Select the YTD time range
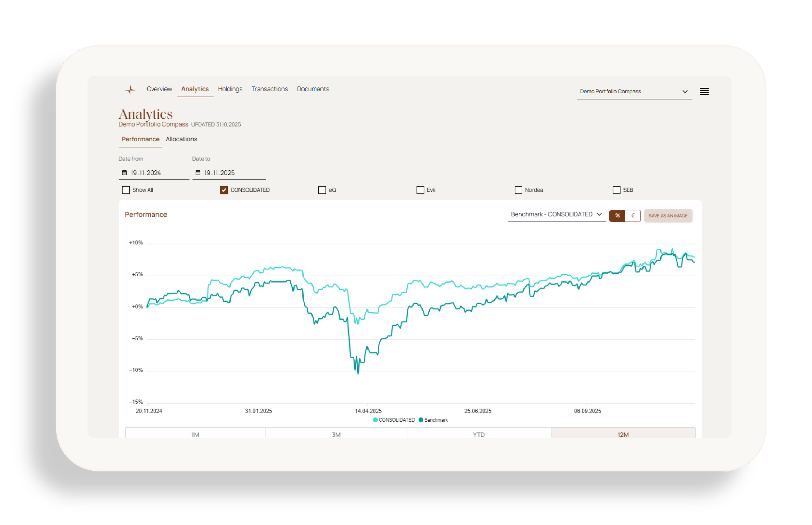Screen dimensions: 812x525 tap(478, 434)
